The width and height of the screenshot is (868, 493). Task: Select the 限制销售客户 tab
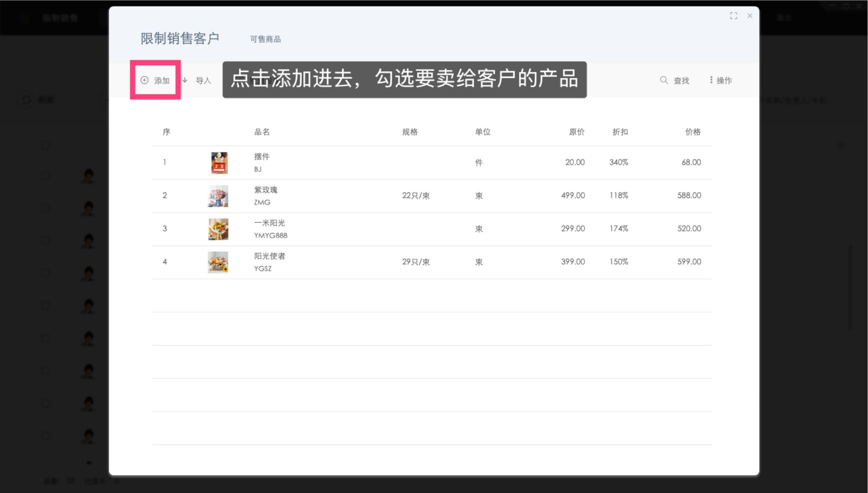[x=180, y=38]
